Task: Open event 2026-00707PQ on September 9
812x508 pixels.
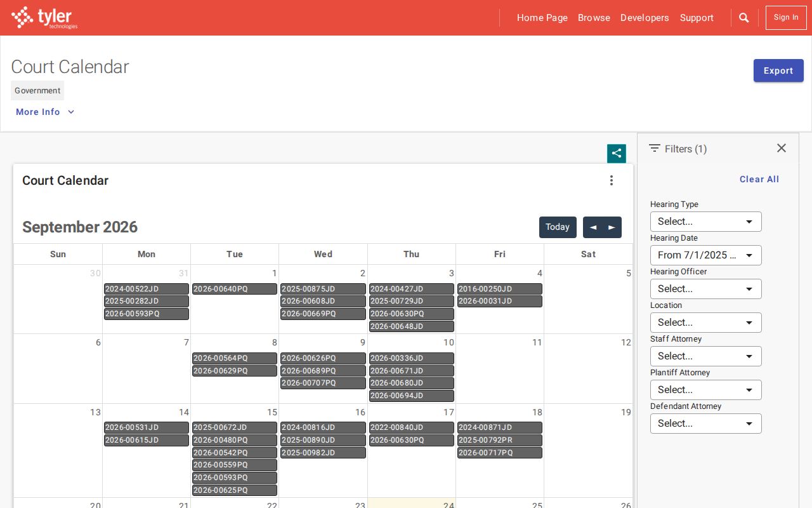Action: coord(323,383)
